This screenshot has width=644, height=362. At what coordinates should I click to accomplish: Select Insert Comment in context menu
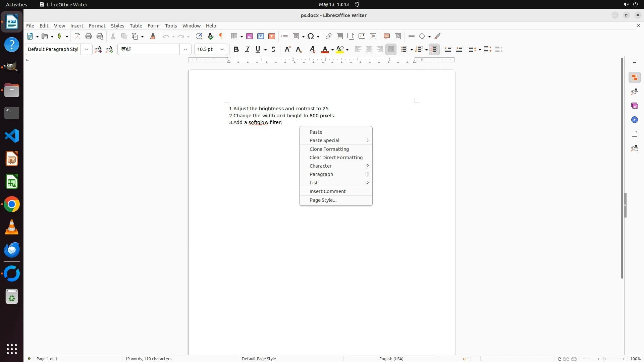click(x=327, y=191)
